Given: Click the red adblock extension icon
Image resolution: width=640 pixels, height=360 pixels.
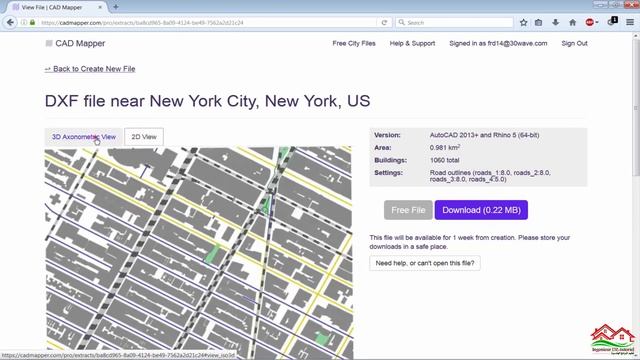Looking at the screenshot, I should click(591, 22).
